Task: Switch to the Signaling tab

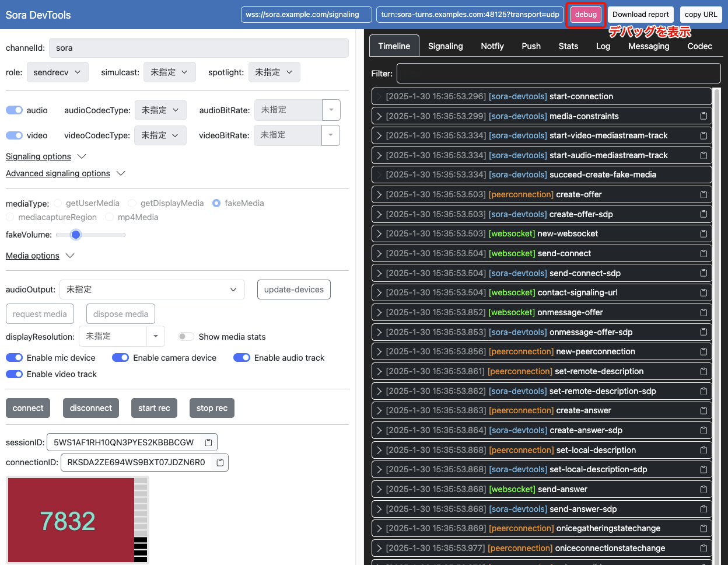Action: [445, 46]
